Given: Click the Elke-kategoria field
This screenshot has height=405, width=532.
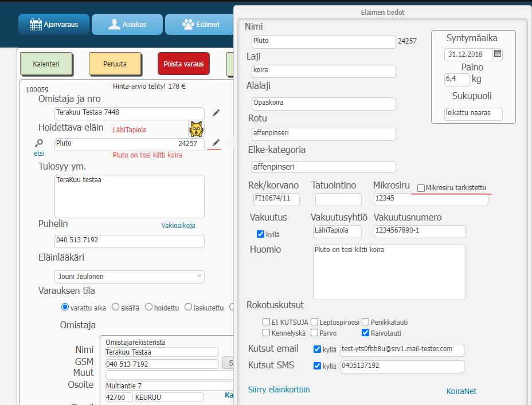Looking at the screenshot, I should click(324, 167).
